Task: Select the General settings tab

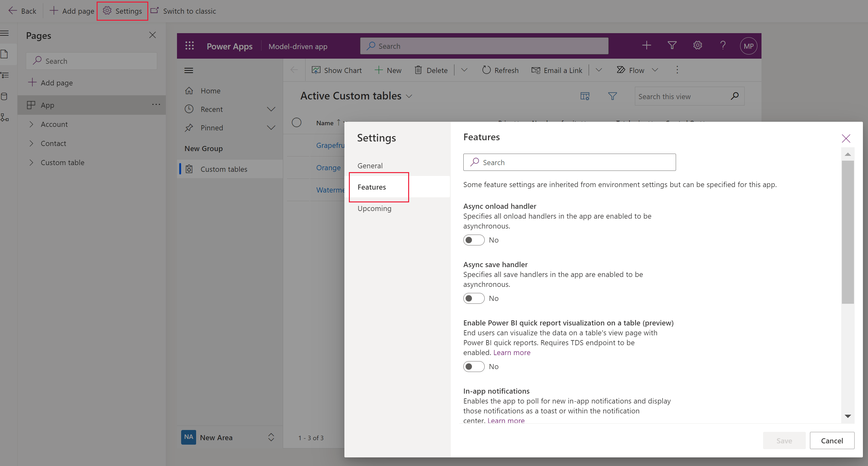Action: coord(370,165)
